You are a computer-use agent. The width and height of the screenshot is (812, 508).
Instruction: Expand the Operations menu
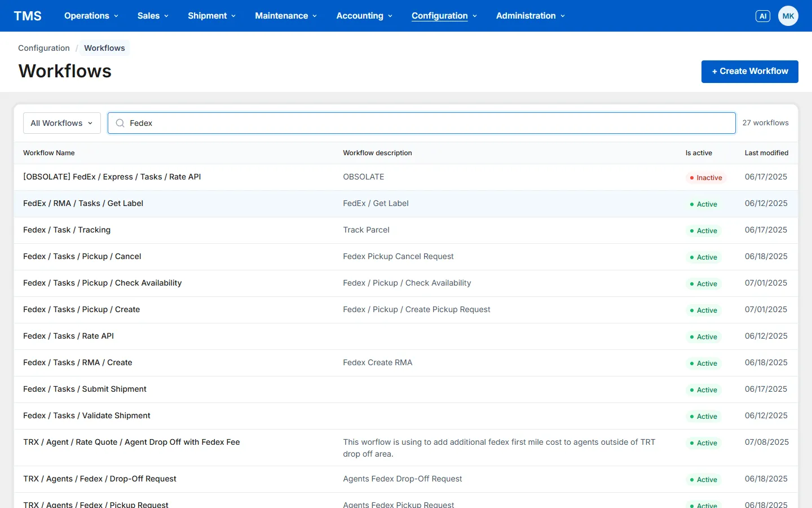91,16
